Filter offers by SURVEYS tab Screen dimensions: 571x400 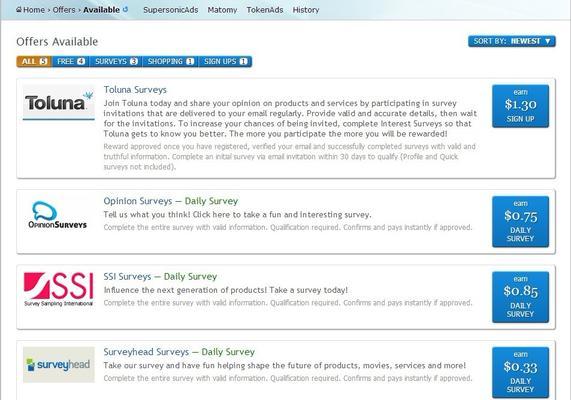116,61
